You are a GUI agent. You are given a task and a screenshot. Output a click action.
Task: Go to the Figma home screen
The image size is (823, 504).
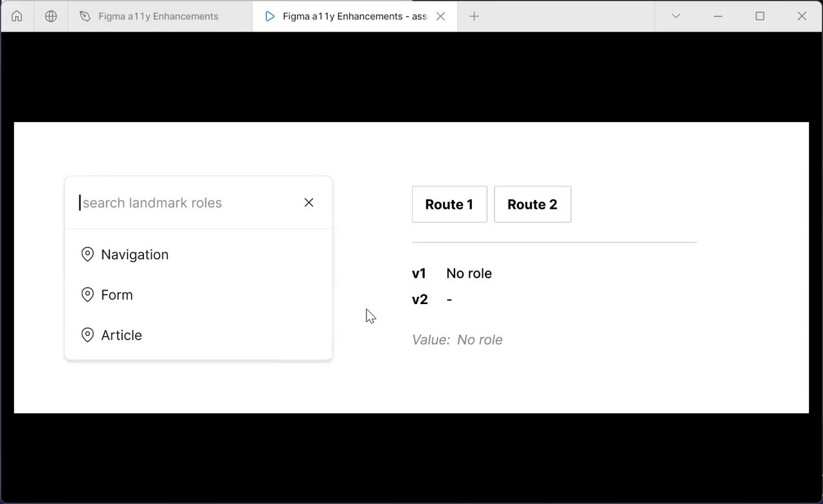(x=17, y=16)
